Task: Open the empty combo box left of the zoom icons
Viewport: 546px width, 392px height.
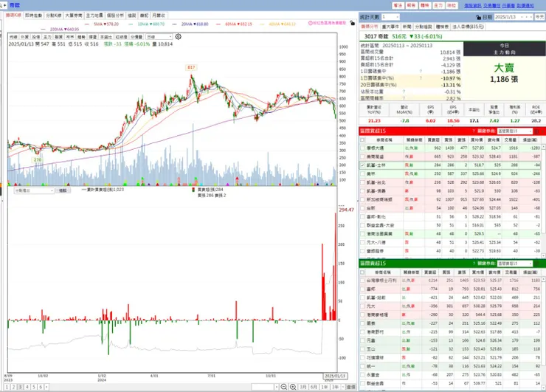Action: [x=265, y=387]
